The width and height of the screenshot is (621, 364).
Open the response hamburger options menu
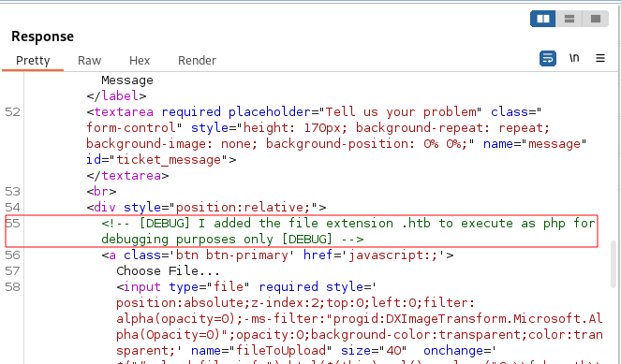coord(600,58)
